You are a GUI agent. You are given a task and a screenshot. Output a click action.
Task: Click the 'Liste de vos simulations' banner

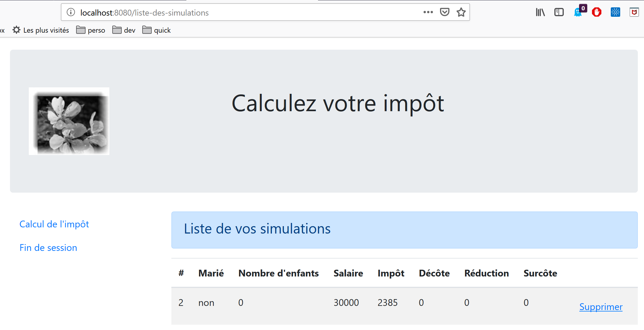(x=404, y=230)
